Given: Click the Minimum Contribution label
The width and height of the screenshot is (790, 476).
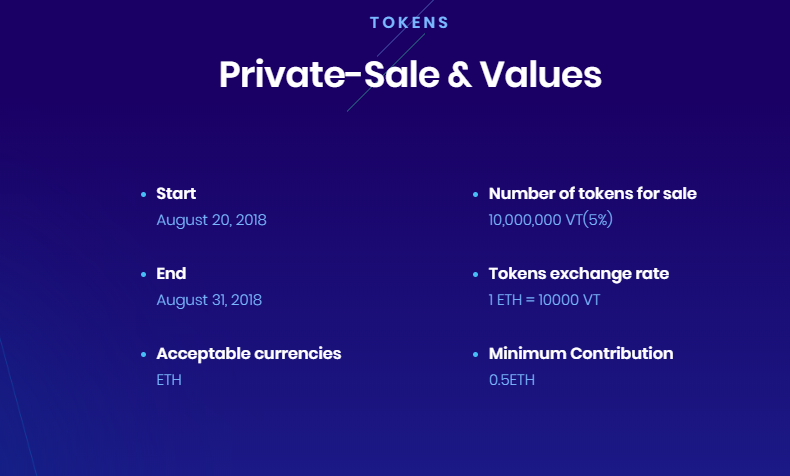Looking at the screenshot, I should pos(580,354).
